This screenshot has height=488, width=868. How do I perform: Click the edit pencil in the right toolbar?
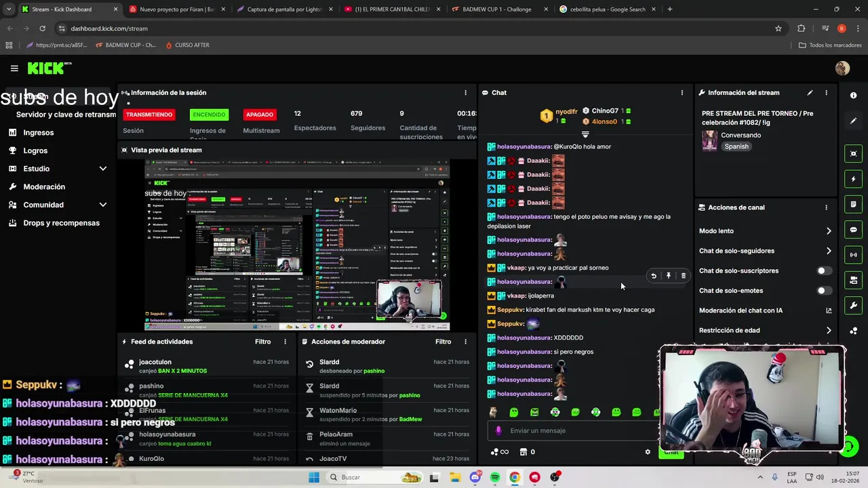pyautogui.click(x=853, y=121)
